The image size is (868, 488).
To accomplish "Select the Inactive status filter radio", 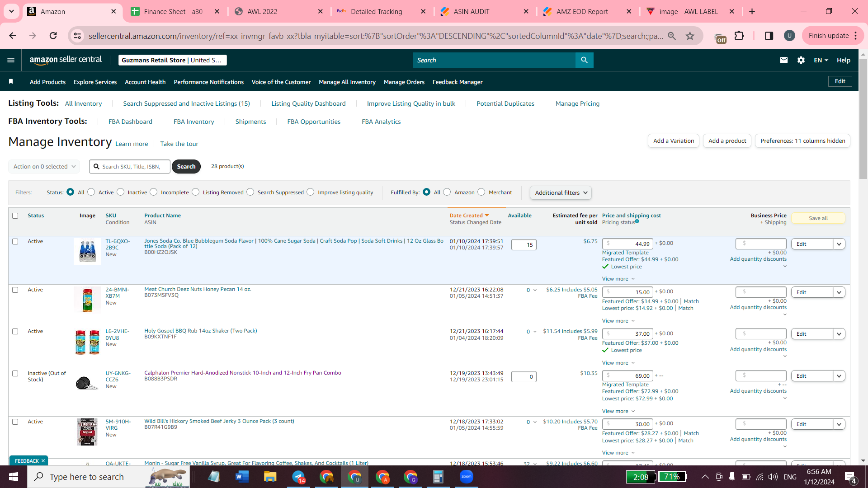I will (120, 192).
